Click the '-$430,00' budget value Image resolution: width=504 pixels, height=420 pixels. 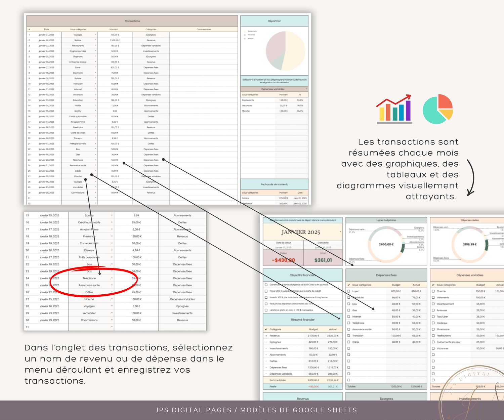(x=284, y=260)
